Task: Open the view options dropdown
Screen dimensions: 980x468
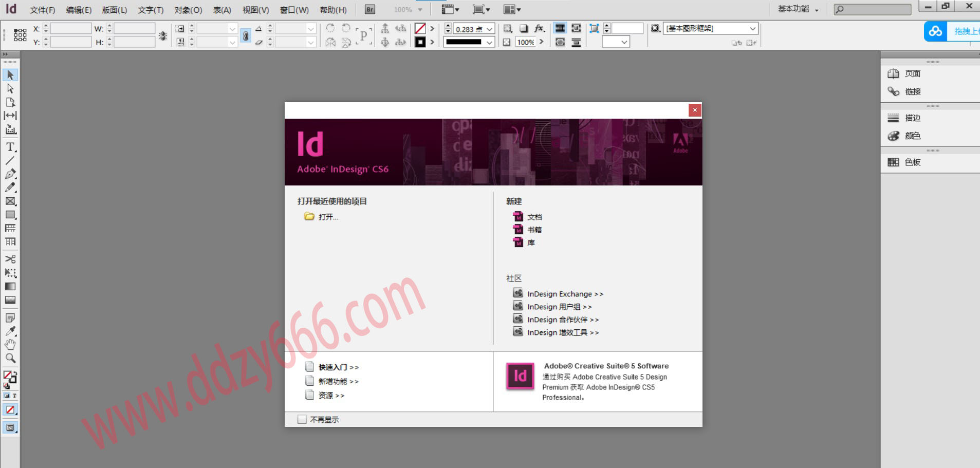Action: [x=450, y=9]
